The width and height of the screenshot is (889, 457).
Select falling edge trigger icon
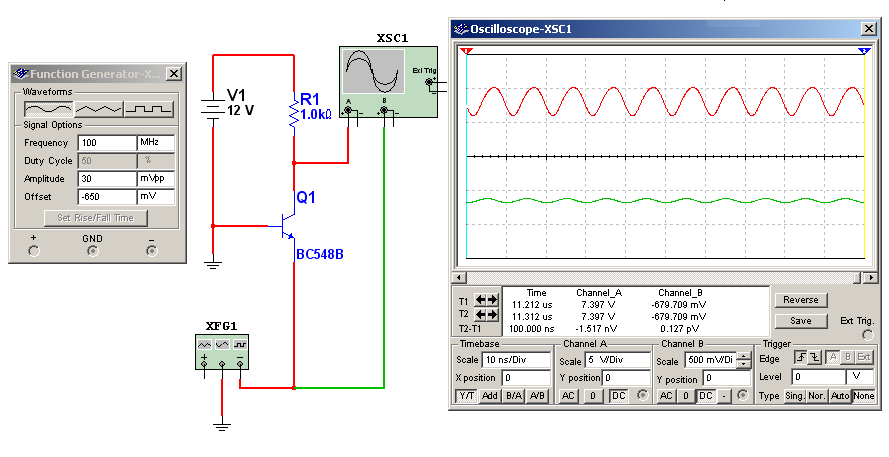(814, 357)
